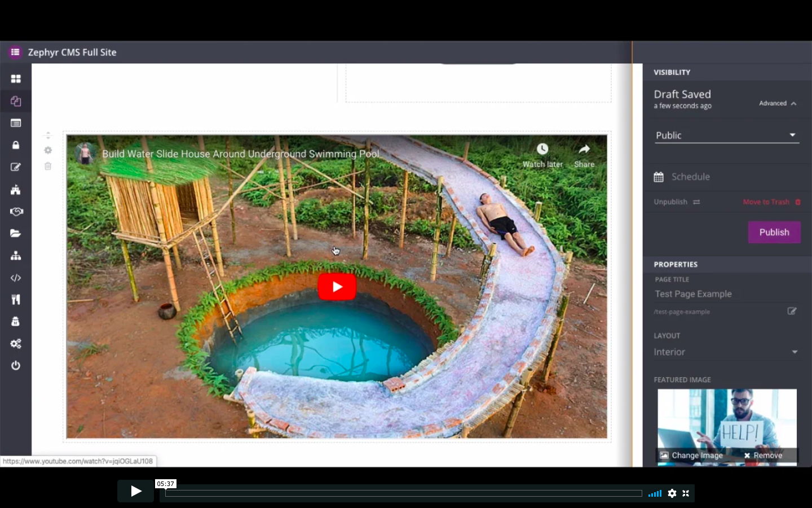Click the Unpublish toggle link
The width and height of the screenshot is (812, 508).
point(677,202)
